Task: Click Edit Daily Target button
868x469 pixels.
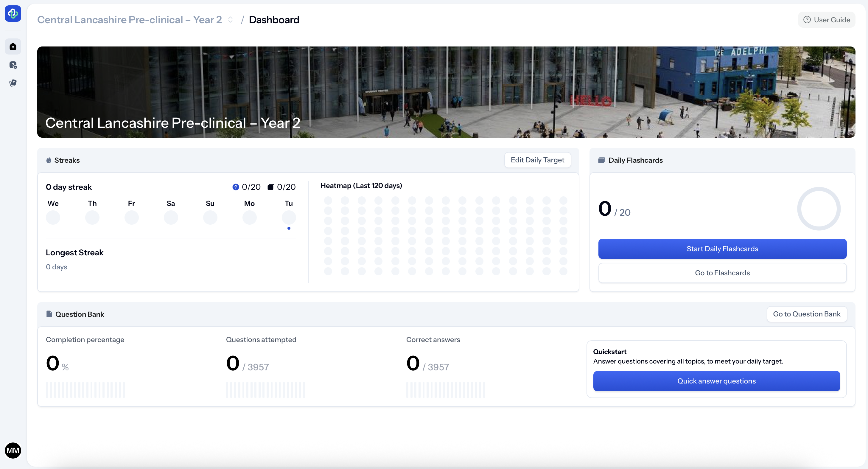Action: (537, 160)
